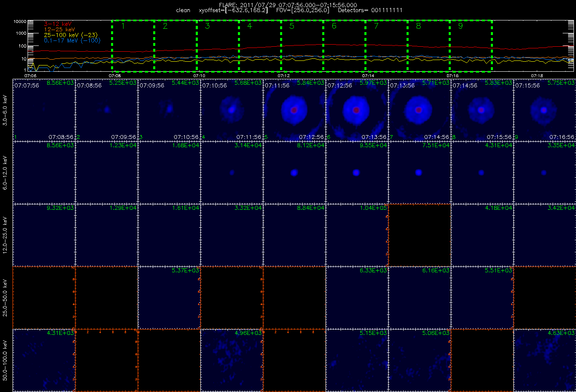576x392 pixels.
Task: Open the image panel with peak 3.14E+04
Action: pos(232,172)
